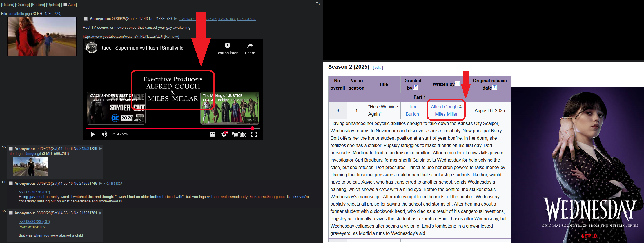
Task: Open the FM channel avatar
Action: click(x=92, y=48)
